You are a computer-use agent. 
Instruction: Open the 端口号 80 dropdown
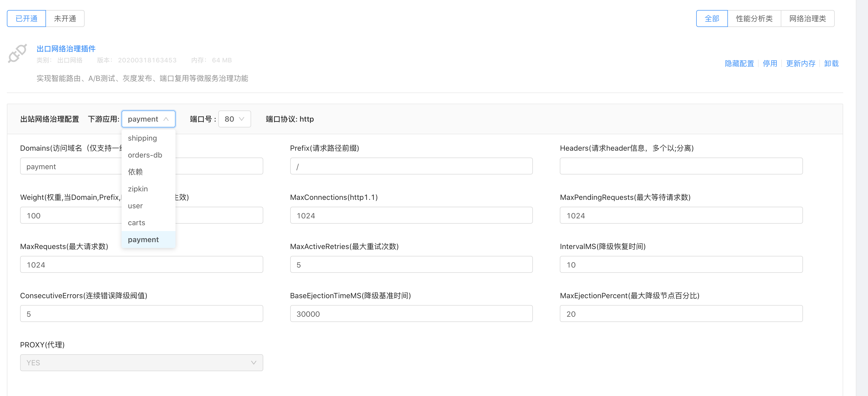tap(234, 119)
